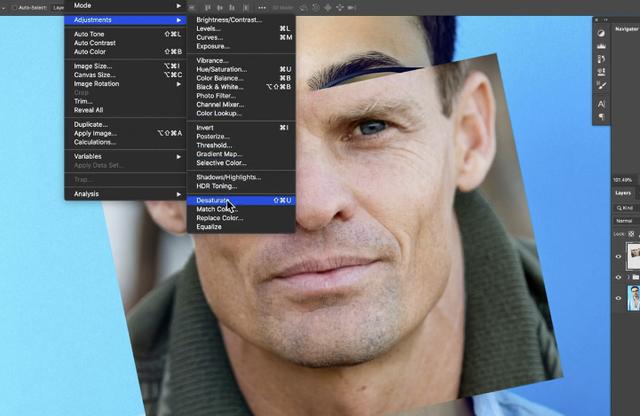Click the three-dots align options button
The image size is (640, 416).
(262, 8)
